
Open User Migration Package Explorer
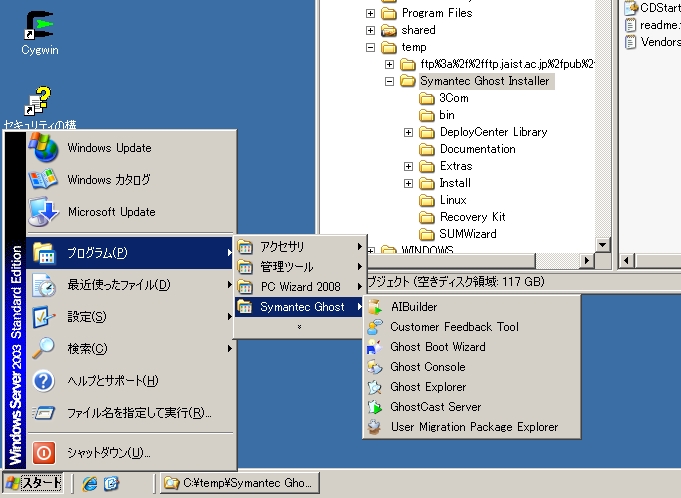coord(473,427)
